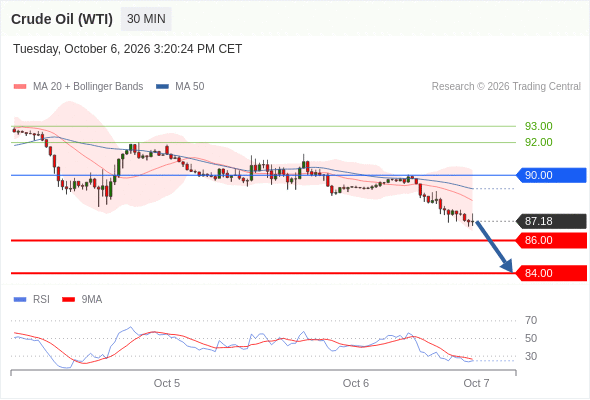Click the MA 20 + Bollinger Bands legend swatch
The image size is (590, 400).
20,87
